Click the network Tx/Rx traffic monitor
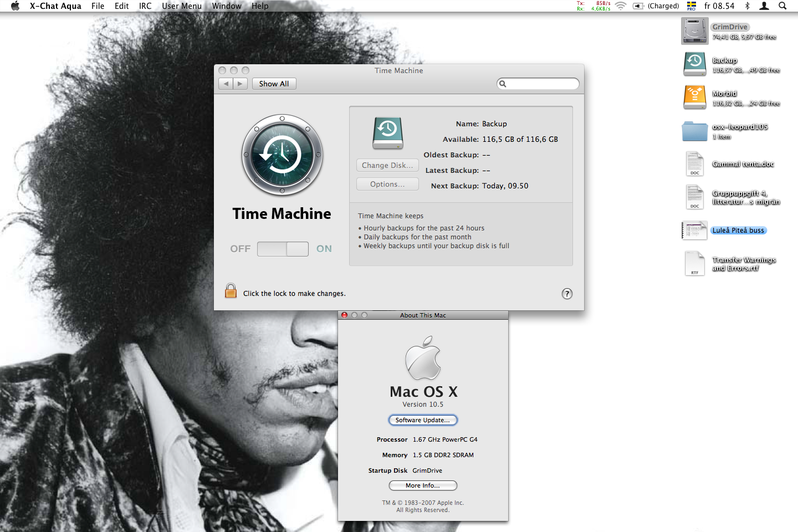The width and height of the screenshot is (798, 532). [594, 6]
